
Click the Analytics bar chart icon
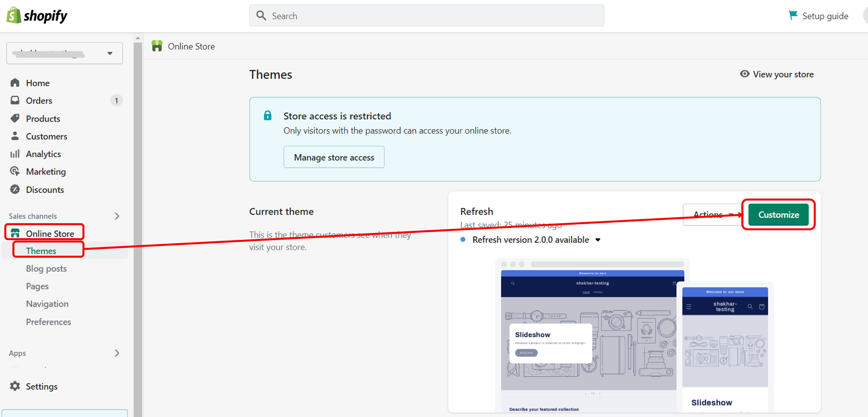pos(15,154)
